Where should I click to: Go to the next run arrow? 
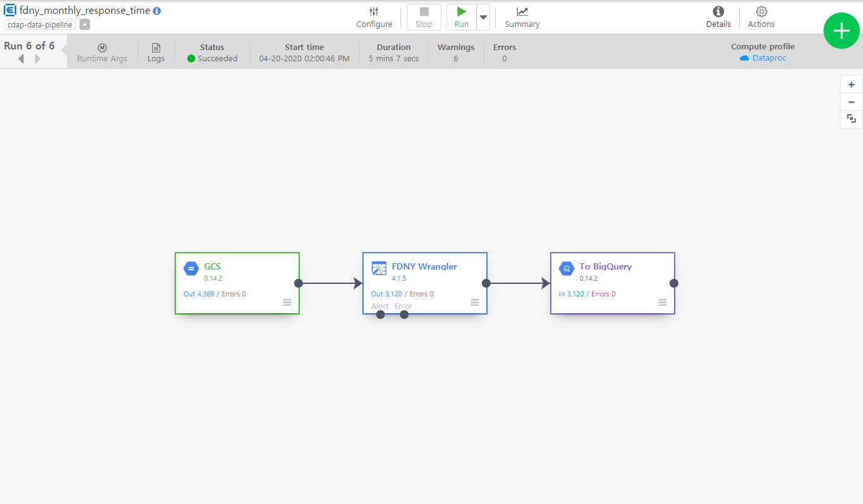(x=38, y=59)
